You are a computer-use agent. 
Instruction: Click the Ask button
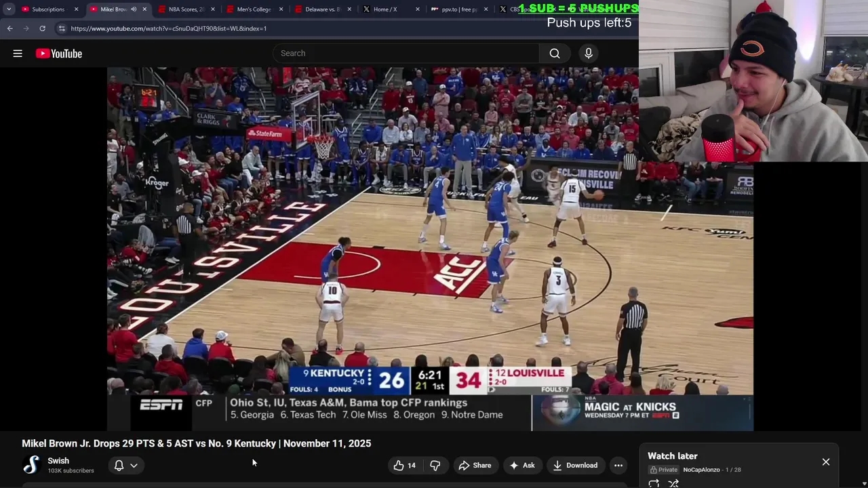tap(522, 466)
